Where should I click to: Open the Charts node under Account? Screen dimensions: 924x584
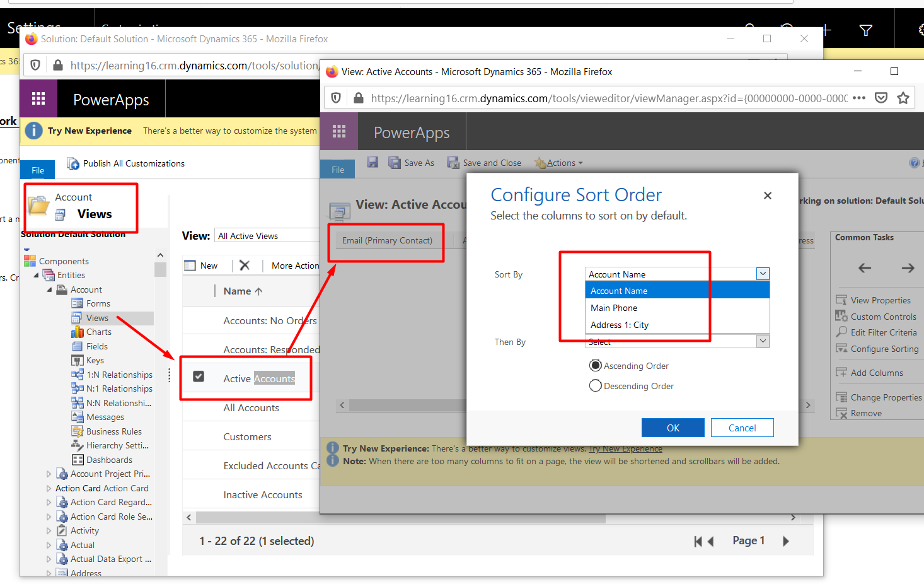coord(92,332)
